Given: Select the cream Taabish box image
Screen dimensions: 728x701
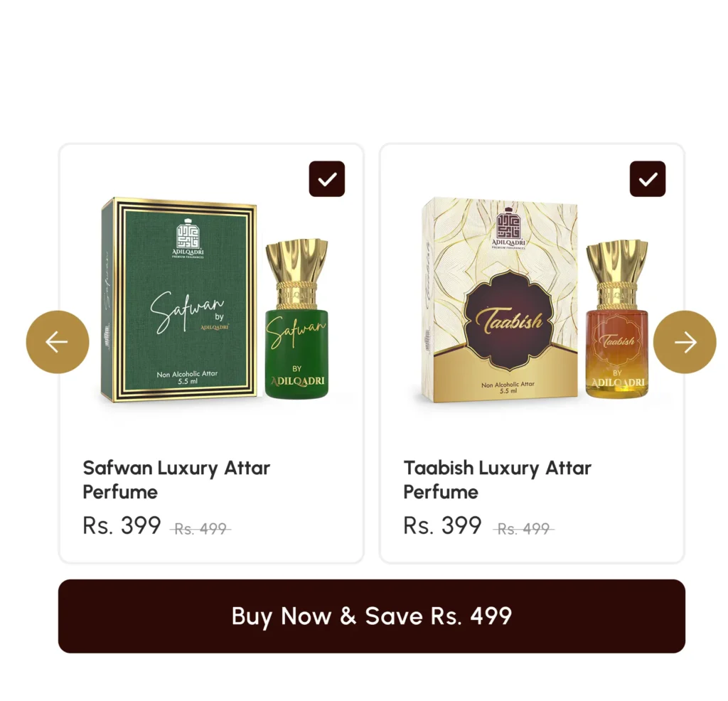Looking at the screenshot, I should click(500, 299).
